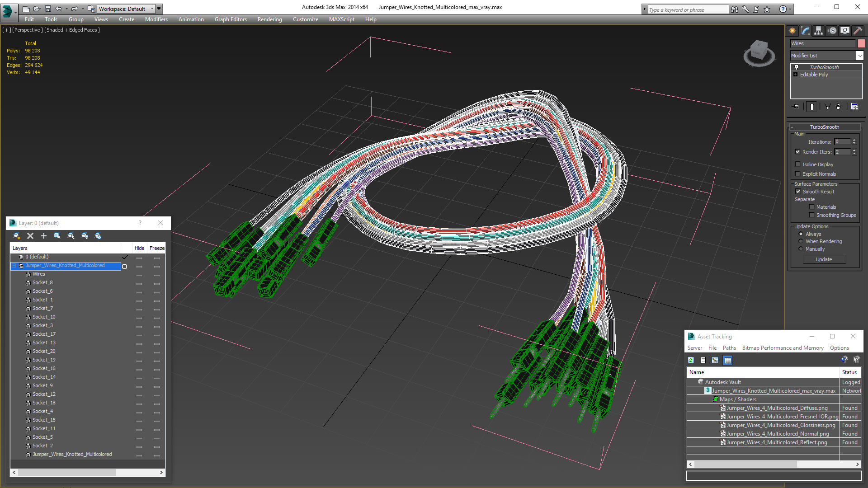Collapse the Jumper_Wires_Knotted_Multicolored layer
868x488 pixels.
(14, 266)
